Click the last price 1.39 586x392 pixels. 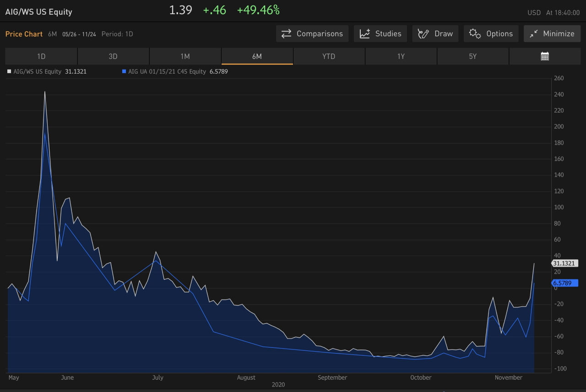pos(181,10)
